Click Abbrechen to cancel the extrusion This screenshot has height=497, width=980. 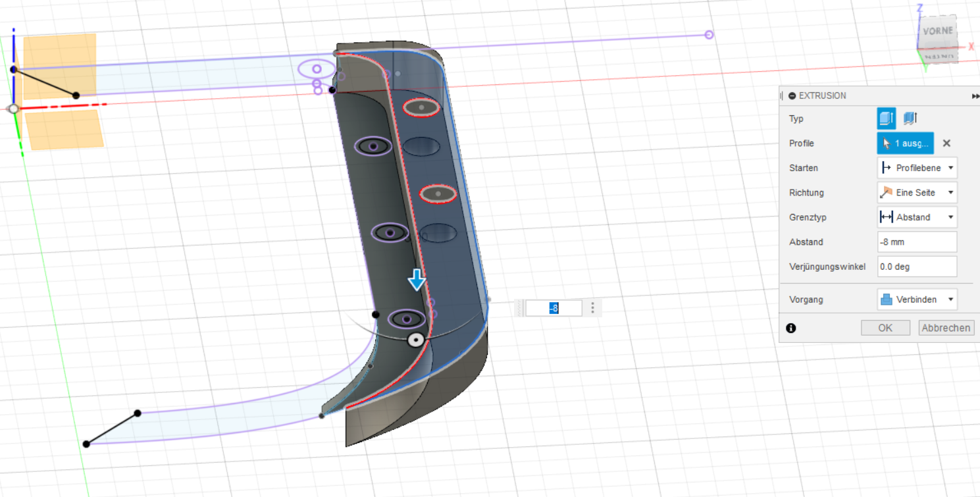coord(946,328)
